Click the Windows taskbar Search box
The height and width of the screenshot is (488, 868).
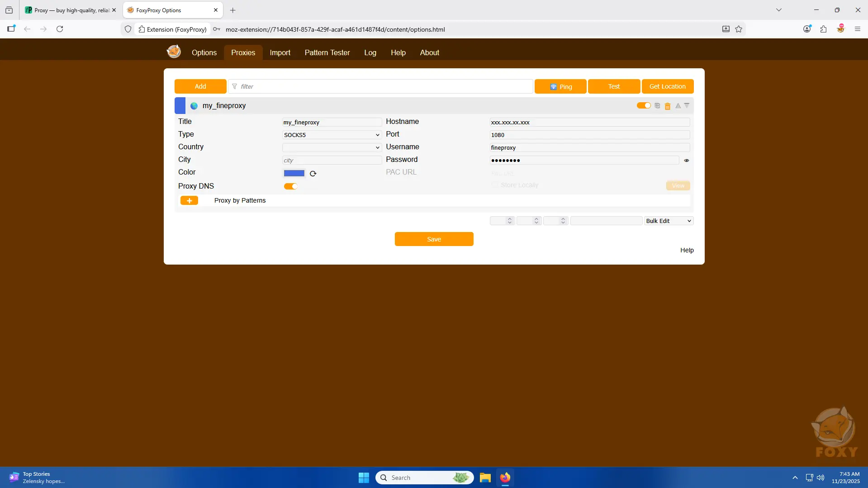pos(424,478)
